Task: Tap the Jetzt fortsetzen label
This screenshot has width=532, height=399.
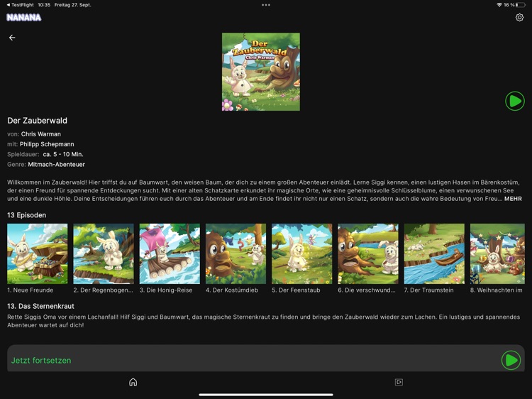Action: 41,360
